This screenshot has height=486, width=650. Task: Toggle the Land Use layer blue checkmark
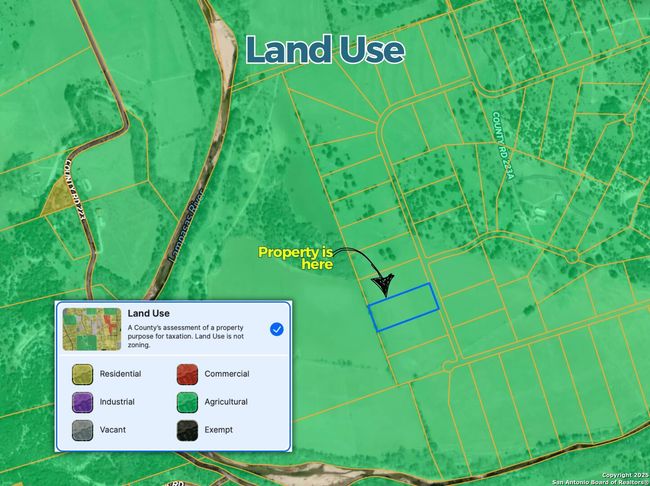click(277, 329)
